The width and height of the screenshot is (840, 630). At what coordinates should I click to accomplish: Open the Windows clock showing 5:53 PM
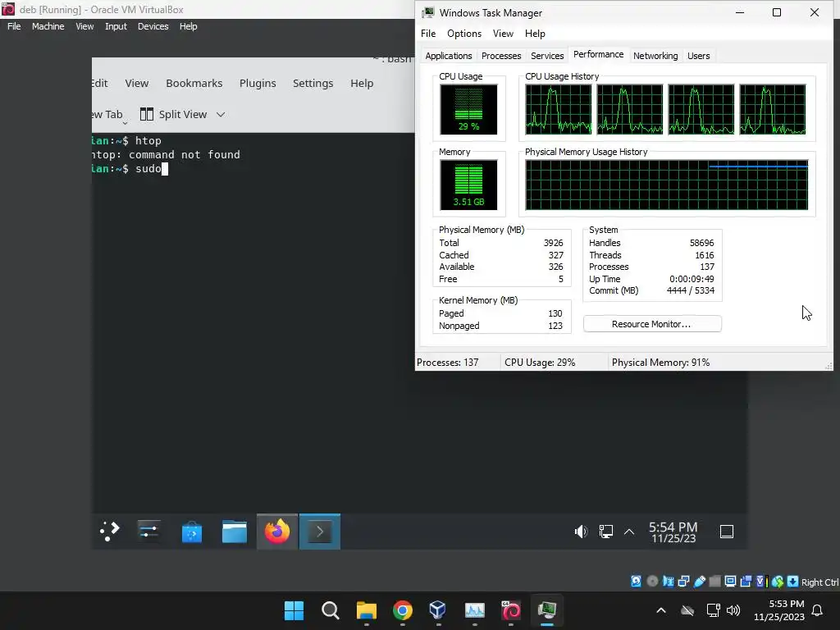(779, 610)
